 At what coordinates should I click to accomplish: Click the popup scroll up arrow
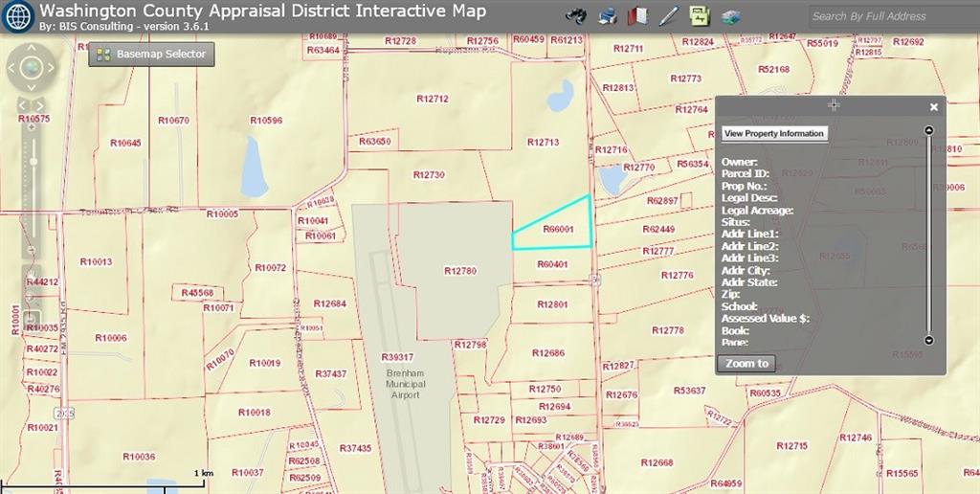(x=928, y=130)
